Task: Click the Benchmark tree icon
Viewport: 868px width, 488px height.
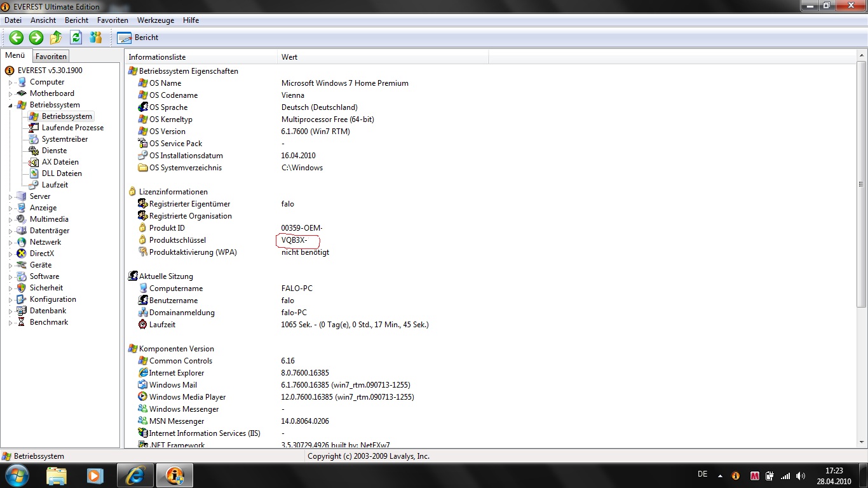Action: click(x=22, y=322)
